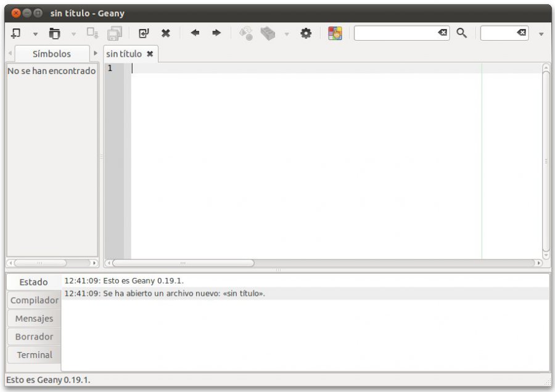The height and width of the screenshot is (392, 555).
Task: Open the Borrador scribble tab
Action: [x=35, y=337]
